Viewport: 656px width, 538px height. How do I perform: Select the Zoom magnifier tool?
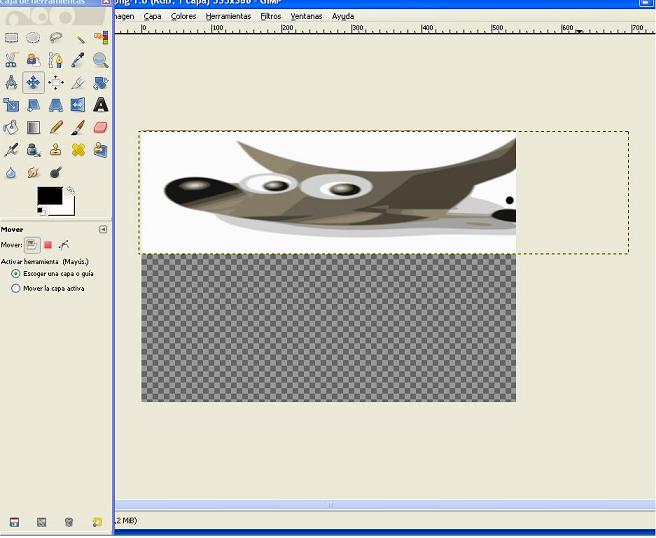point(101,60)
